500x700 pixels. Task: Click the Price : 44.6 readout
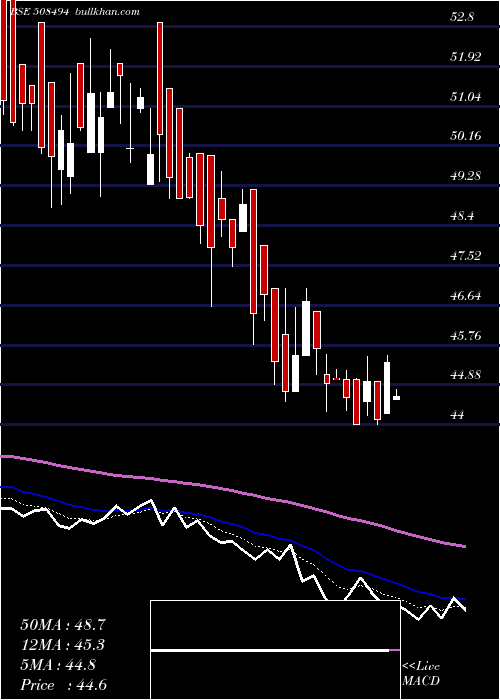click(63, 685)
